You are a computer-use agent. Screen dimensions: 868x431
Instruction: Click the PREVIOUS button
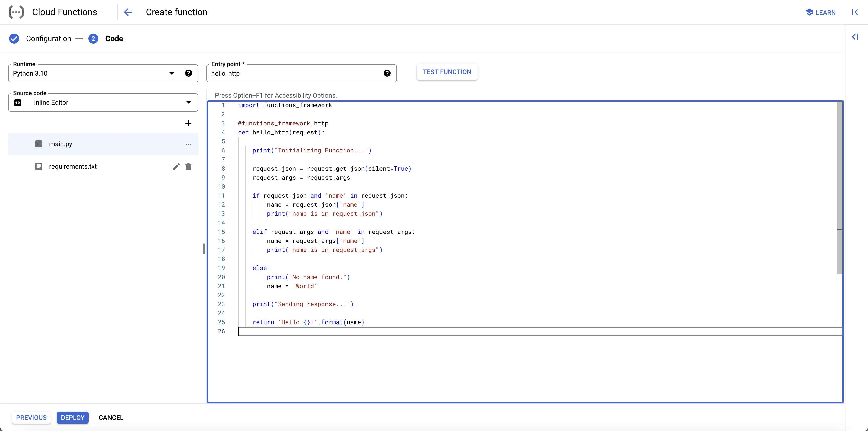(x=32, y=418)
